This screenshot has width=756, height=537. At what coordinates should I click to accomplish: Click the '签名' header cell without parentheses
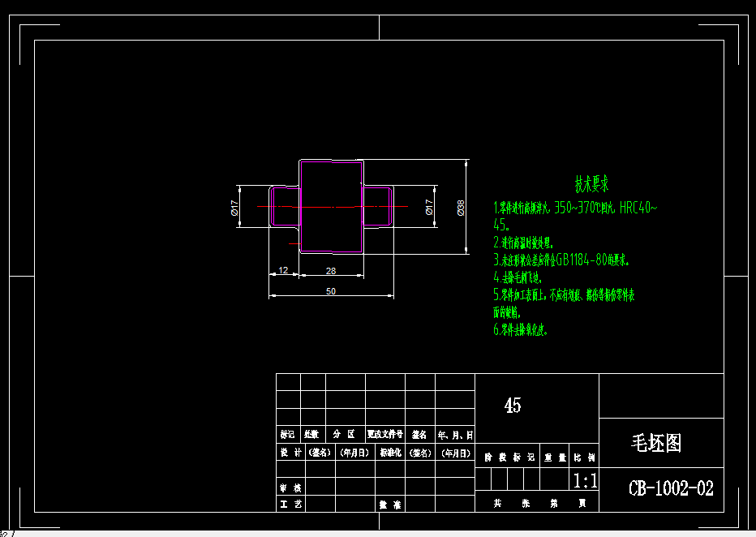(x=419, y=435)
